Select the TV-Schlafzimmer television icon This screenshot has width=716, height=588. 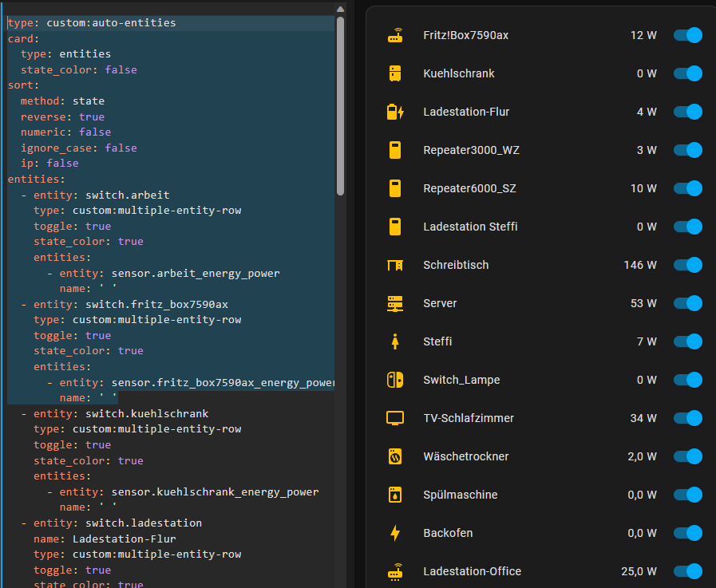[395, 418]
